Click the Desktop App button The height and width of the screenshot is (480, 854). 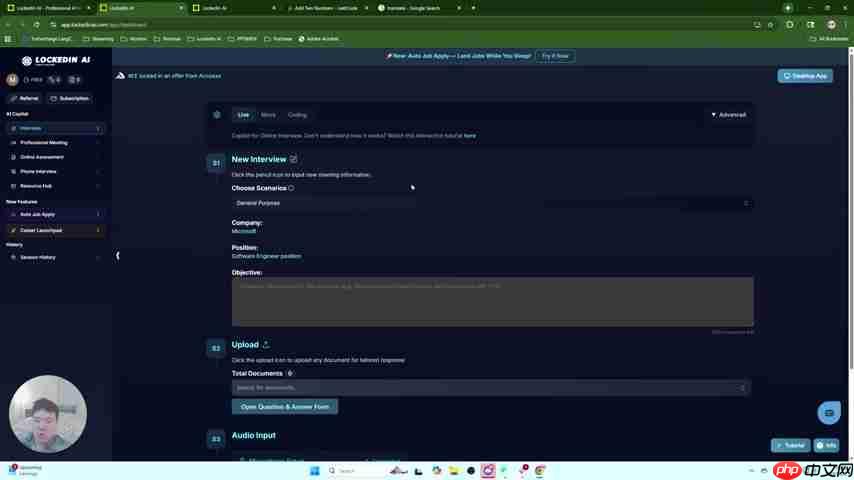click(x=805, y=76)
